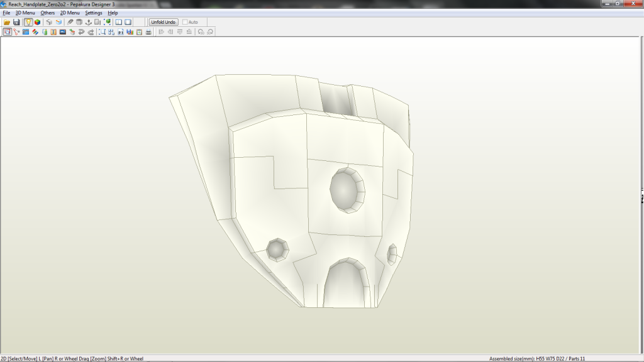Open the Others menu
The height and width of the screenshot is (362, 644).
coord(48,13)
